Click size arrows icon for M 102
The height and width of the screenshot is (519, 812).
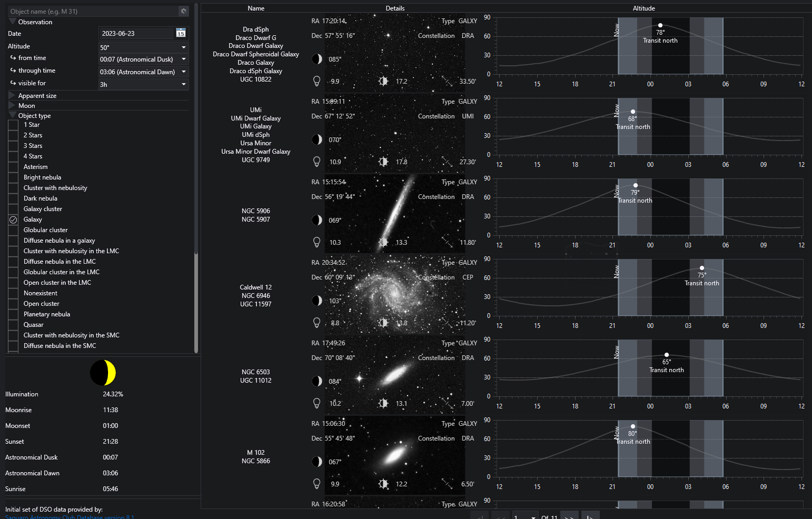[447, 484]
